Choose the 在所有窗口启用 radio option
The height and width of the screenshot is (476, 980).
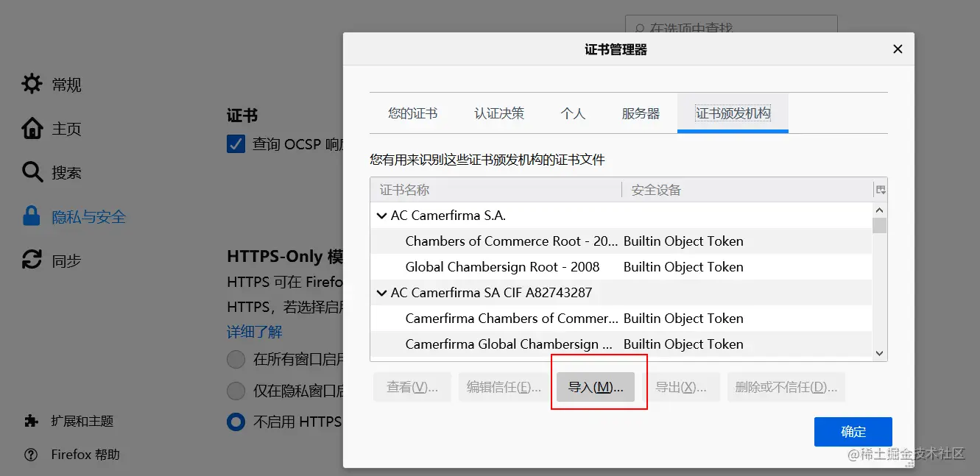pos(236,360)
